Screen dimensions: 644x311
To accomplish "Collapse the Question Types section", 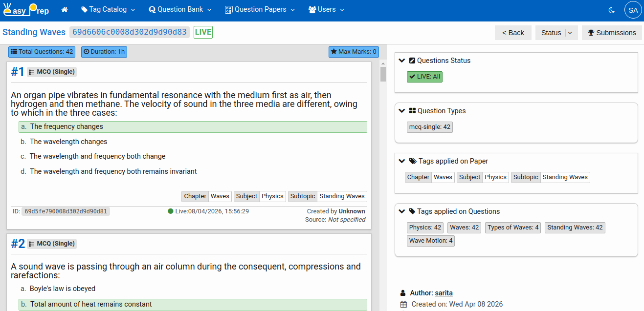I will tap(402, 111).
